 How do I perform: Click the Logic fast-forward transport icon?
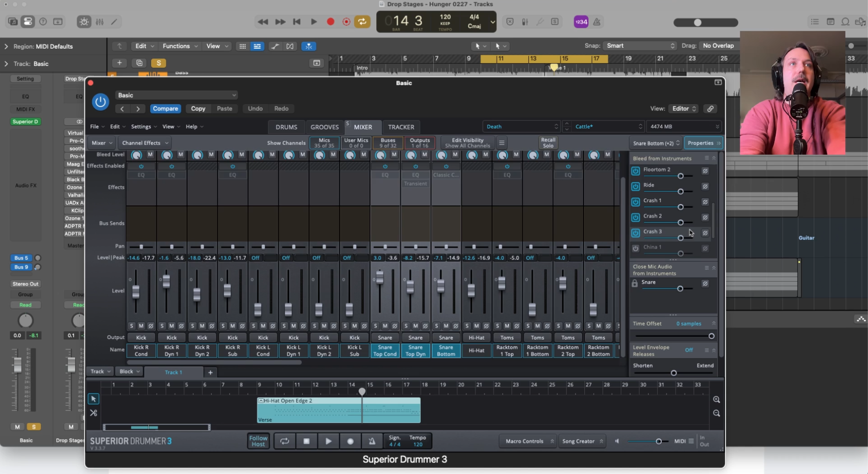[x=280, y=22]
